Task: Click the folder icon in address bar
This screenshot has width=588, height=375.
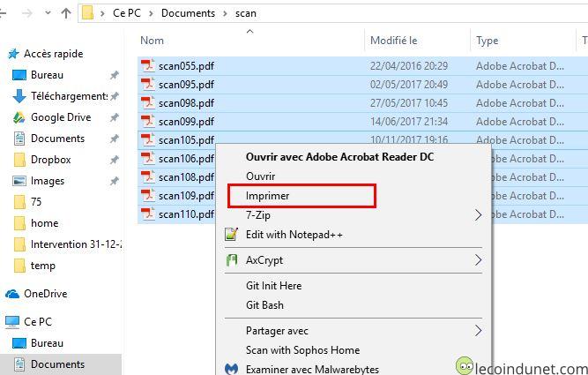Action: pyautogui.click(x=87, y=13)
